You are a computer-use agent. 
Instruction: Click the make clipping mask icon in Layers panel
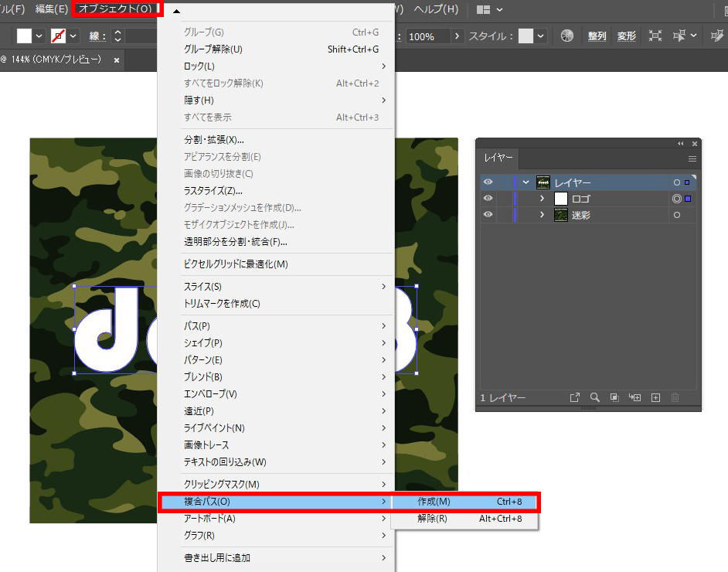point(614,397)
